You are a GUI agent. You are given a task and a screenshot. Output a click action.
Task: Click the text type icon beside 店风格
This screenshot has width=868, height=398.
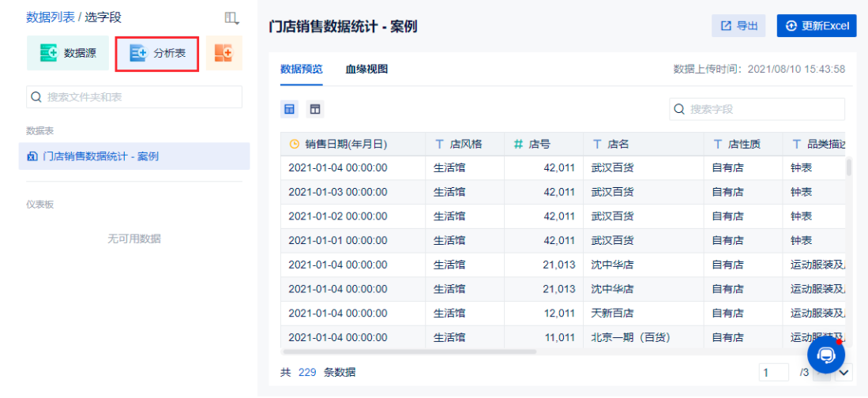[x=440, y=145]
